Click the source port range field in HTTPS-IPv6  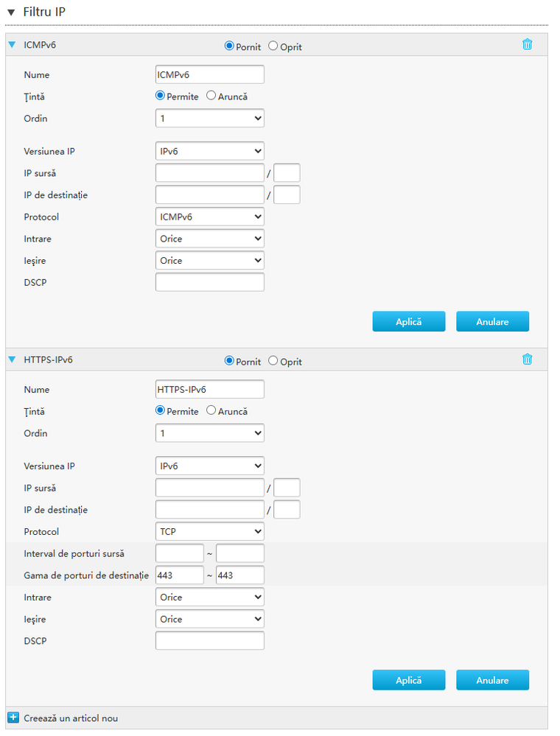tap(179, 553)
